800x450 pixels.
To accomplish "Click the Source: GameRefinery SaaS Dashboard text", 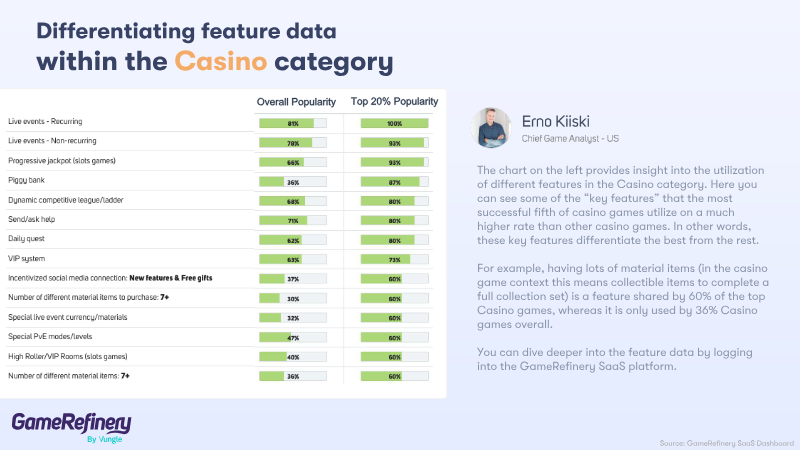I will pos(725,441).
